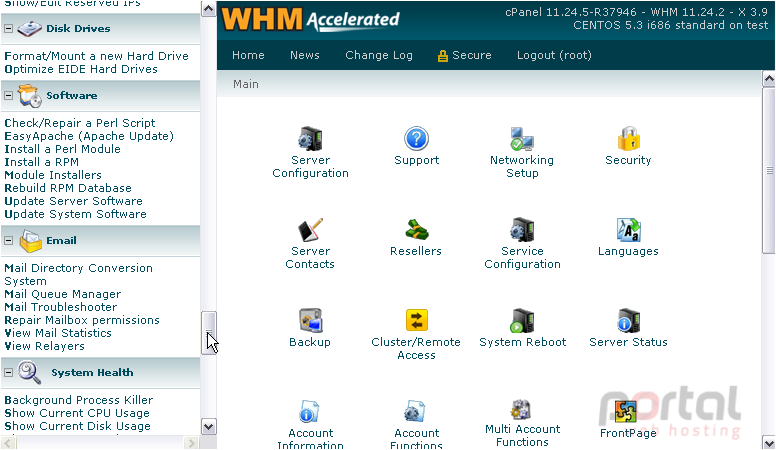Viewport: 776px width, 450px height.
Task: Click sidebar horizontal scroll-right arrow
Action: coord(191,442)
